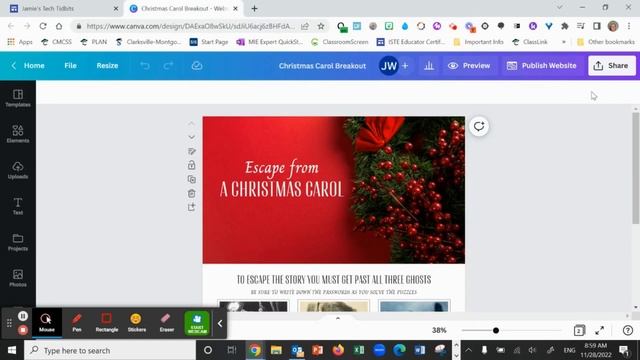Click the JW profile avatar
The width and height of the screenshot is (640, 360).
389,66
